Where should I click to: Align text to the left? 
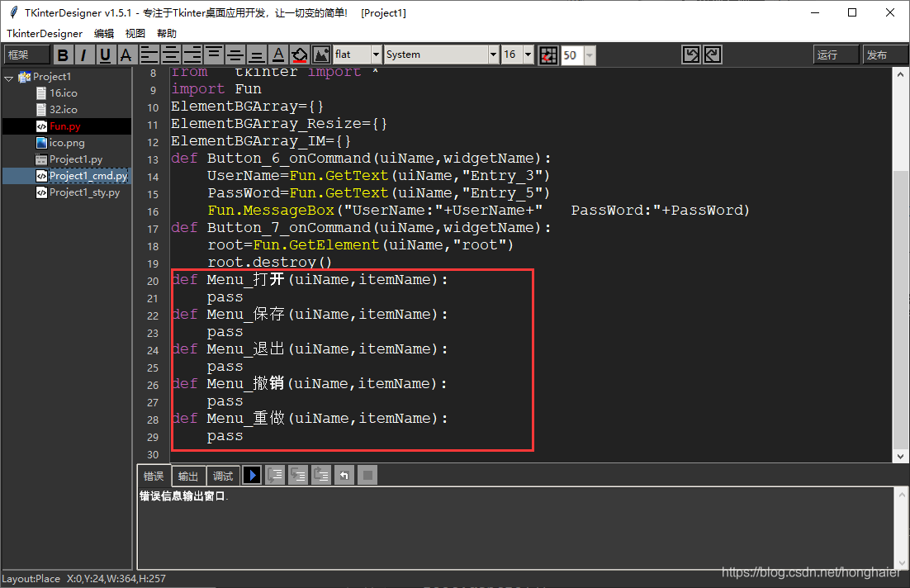149,55
